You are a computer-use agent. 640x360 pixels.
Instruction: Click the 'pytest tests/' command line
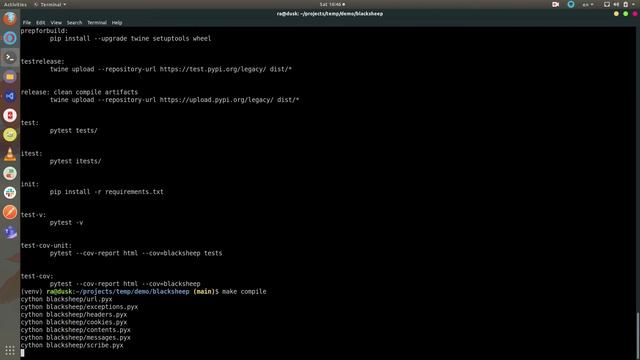[74, 131]
